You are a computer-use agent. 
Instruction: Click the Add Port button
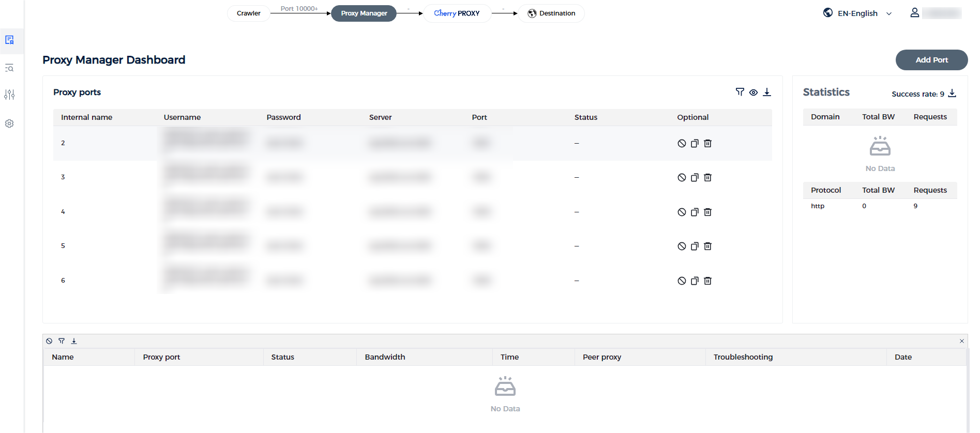pos(931,60)
